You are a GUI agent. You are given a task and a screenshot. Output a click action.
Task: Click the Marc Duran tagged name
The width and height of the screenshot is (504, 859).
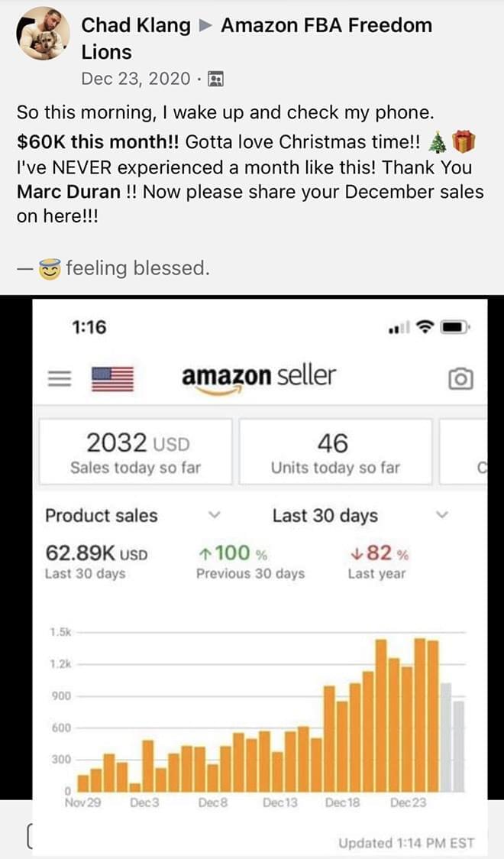pyautogui.click(x=68, y=191)
